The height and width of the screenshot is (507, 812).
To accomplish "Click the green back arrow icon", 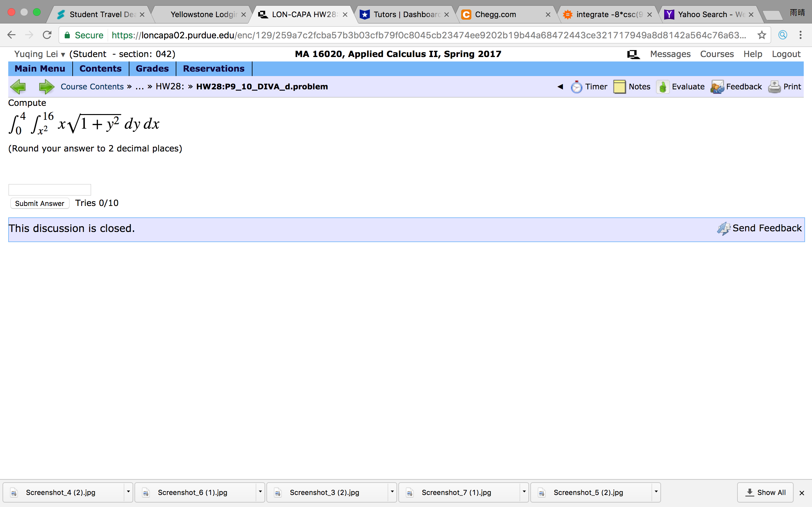I will [18, 87].
